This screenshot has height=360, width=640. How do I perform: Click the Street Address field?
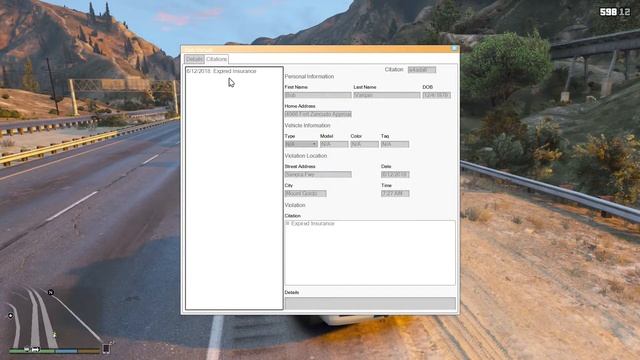pos(318,175)
